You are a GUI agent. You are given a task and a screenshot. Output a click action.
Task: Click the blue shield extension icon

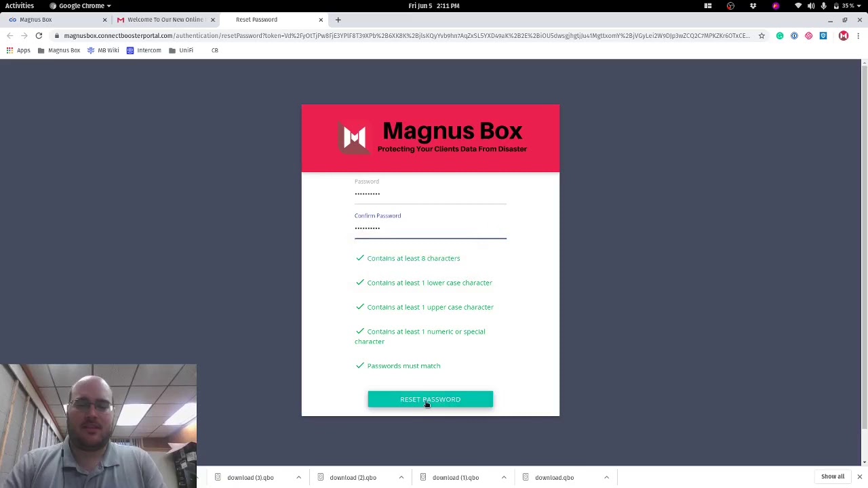tap(823, 35)
